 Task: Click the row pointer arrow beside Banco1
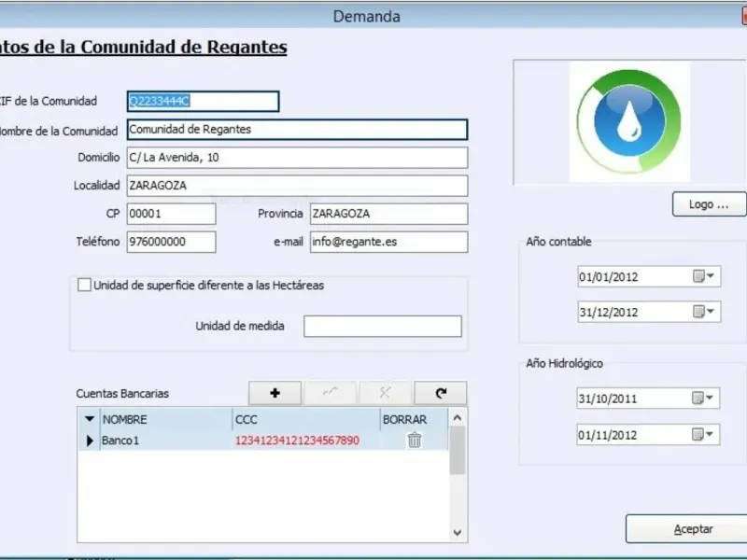click(x=90, y=441)
